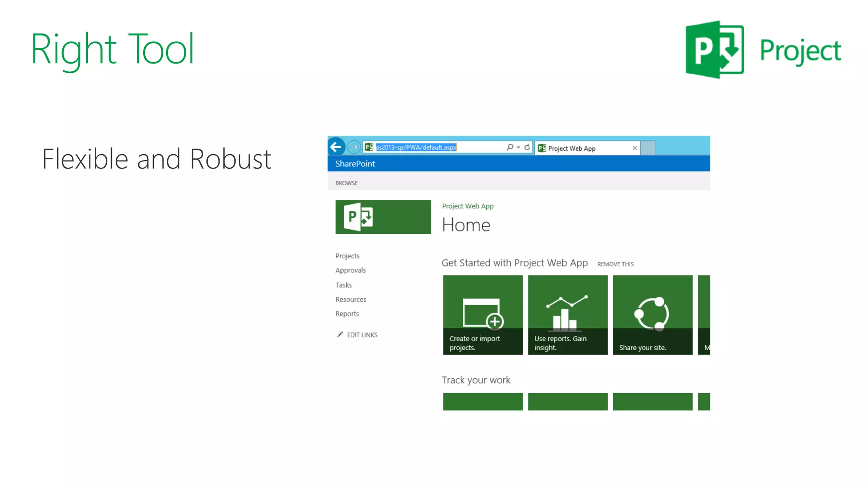Open the Share your site tile
The width and height of the screenshot is (868, 488).
tap(652, 315)
